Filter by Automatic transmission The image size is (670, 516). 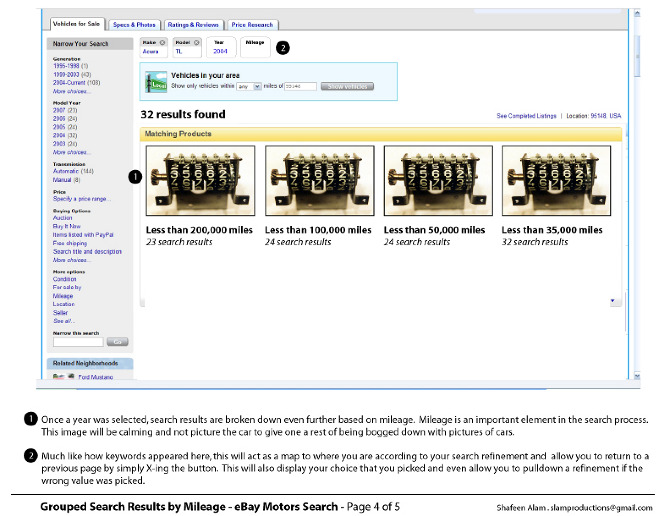pos(66,171)
